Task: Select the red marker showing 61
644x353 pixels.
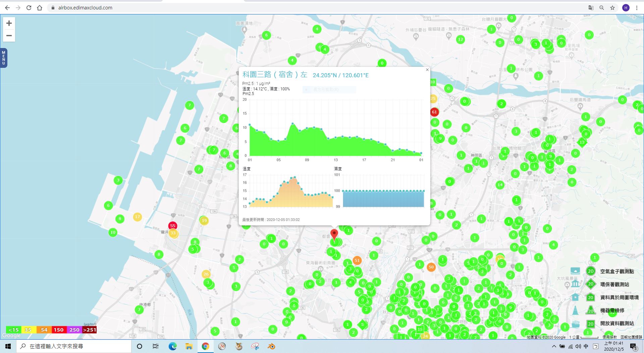Action: [x=434, y=112]
